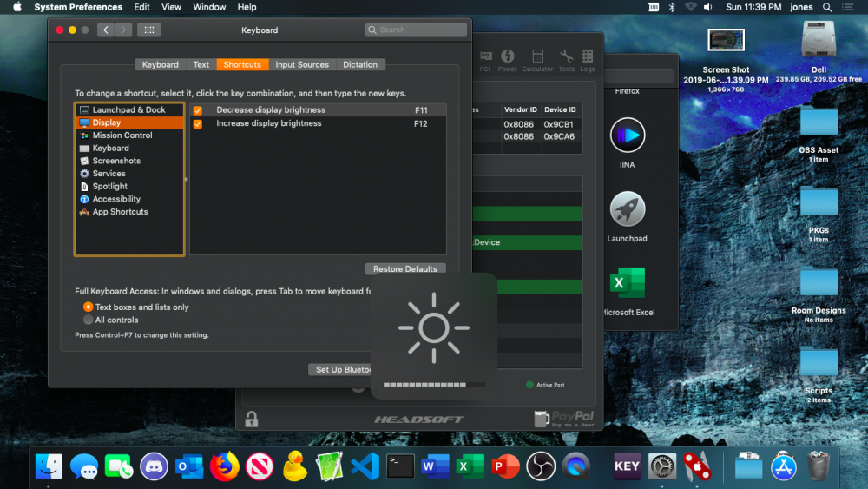868x489 pixels.
Task: Click the lock icon in Hackintool
Action: pos(251,419)
